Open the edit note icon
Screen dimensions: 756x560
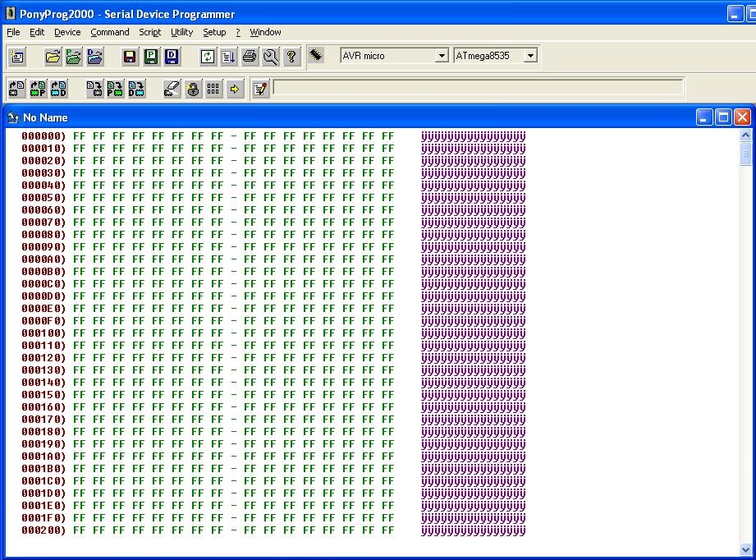click(x=260, y=89)
